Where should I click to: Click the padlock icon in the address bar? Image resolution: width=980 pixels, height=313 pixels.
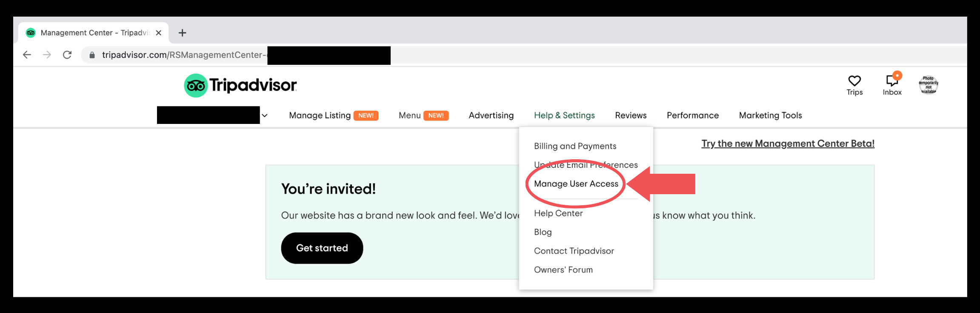coord(92,55)
